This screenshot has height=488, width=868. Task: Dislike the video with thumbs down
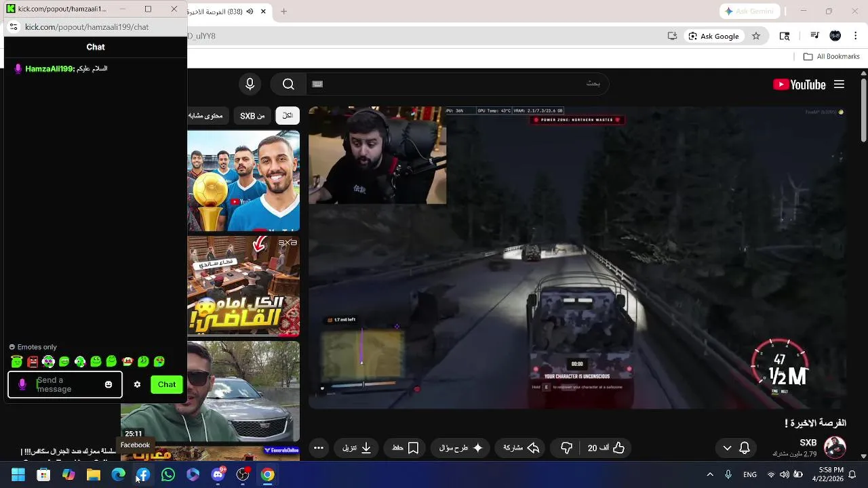pos(566,448)
